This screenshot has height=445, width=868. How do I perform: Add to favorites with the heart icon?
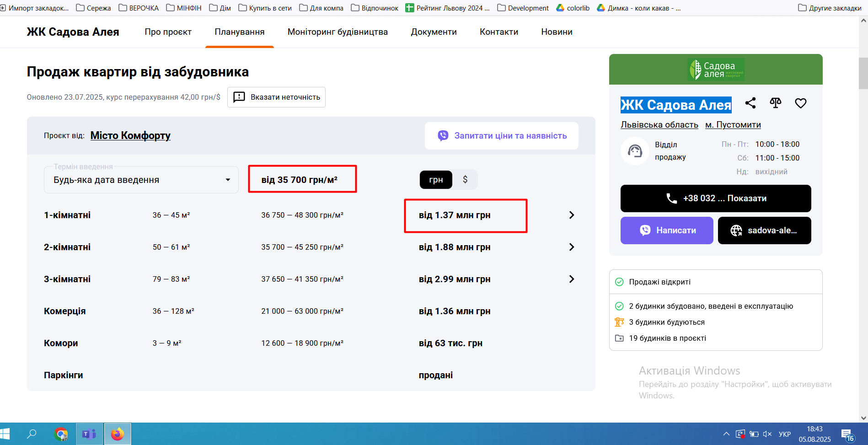(801, 103)
